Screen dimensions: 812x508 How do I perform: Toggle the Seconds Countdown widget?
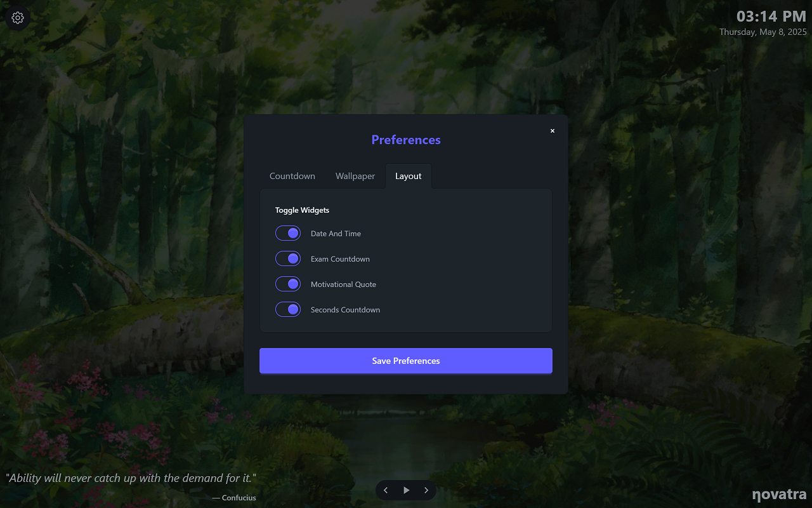[288, 310]
